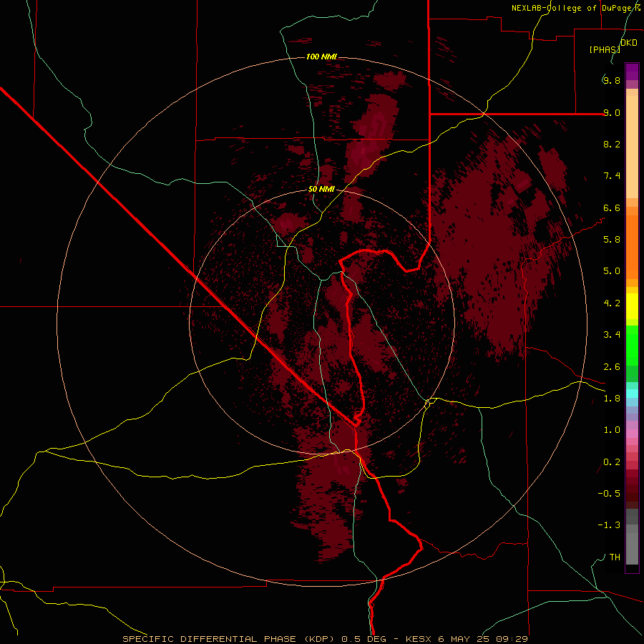Image resolution: width=644 pixels, height=644 pixels.
Task: Click the 2.6 value on color scale
Action: coord(612,367)
